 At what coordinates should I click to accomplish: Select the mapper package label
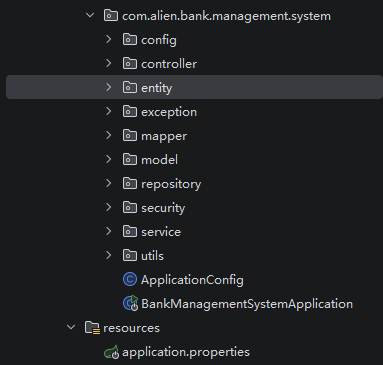[164, 136]
